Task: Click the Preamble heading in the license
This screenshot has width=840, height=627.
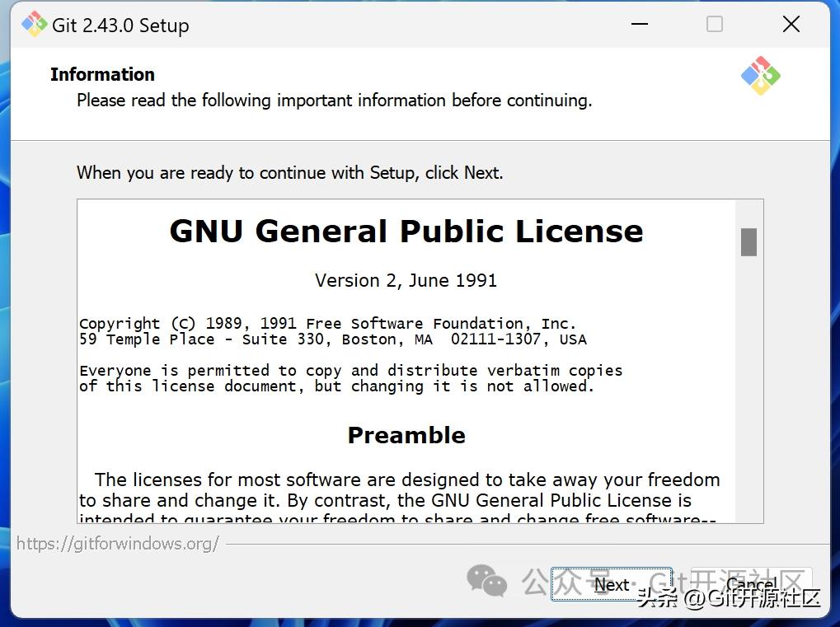Action: point(406,435)
